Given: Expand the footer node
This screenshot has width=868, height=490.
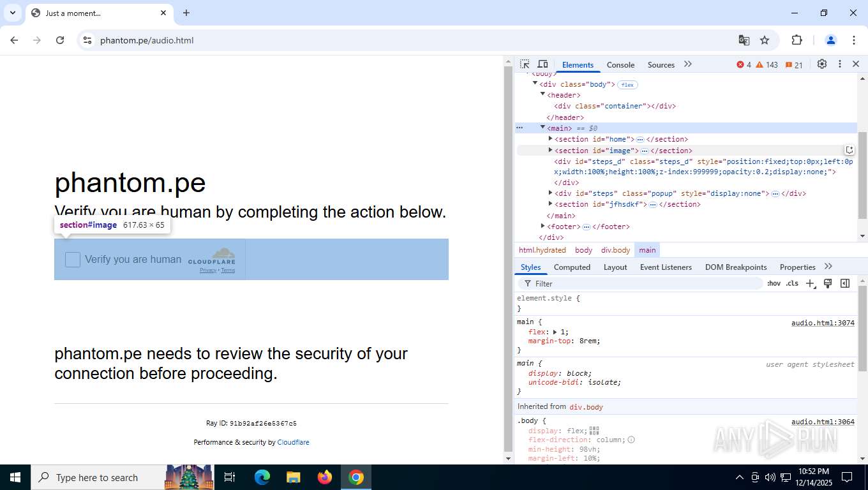Looking at the screenshot, I should (x=542, y=226).
